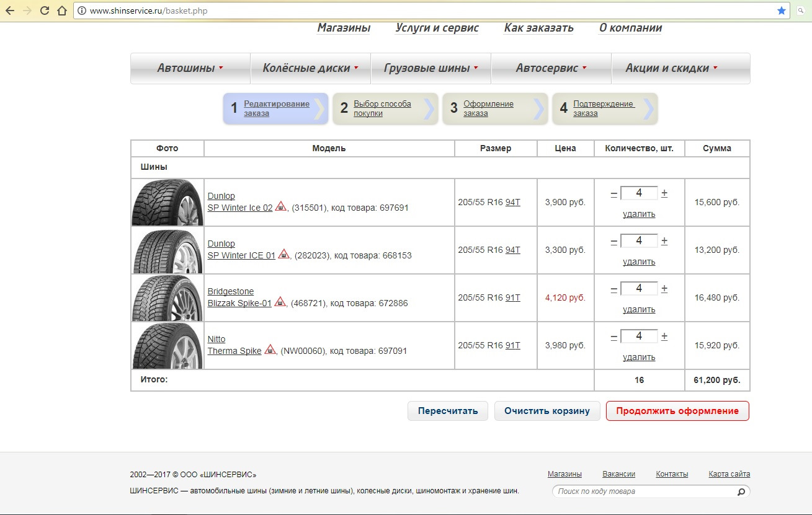This screenshot has height=515, width=812.
Task: Focus quantity field for Bridgestone Blizzak Spike-01
Action: pos(639,289)
